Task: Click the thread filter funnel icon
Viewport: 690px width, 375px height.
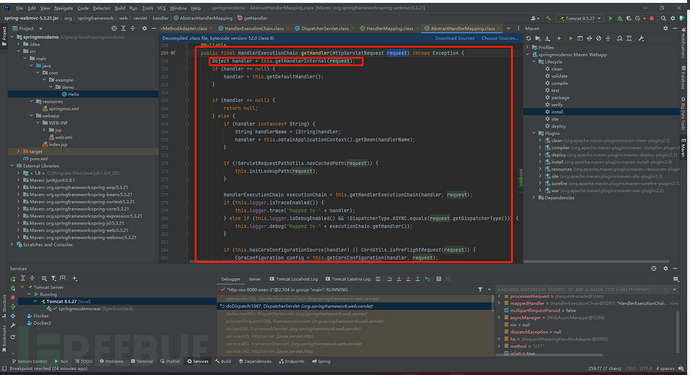Action: coord(480,289)
